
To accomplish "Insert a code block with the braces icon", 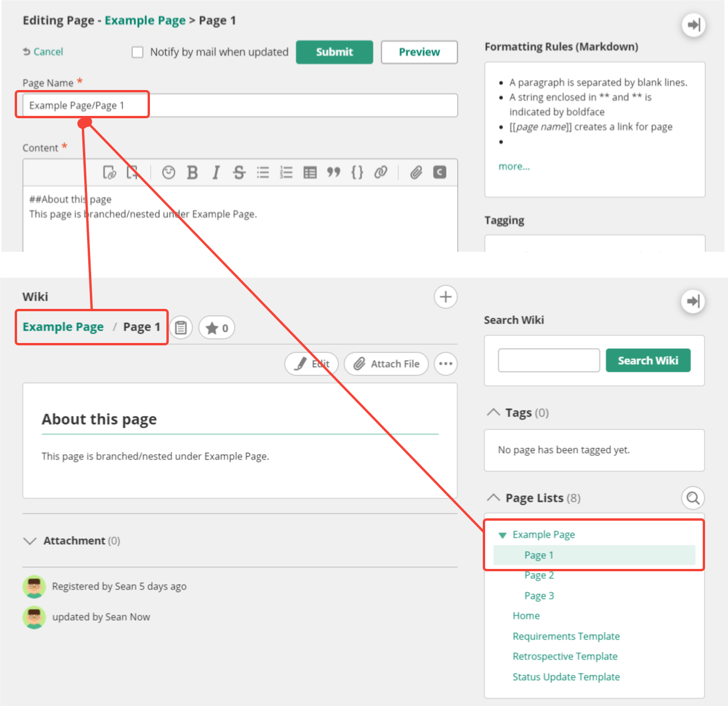I will [357, 172].
